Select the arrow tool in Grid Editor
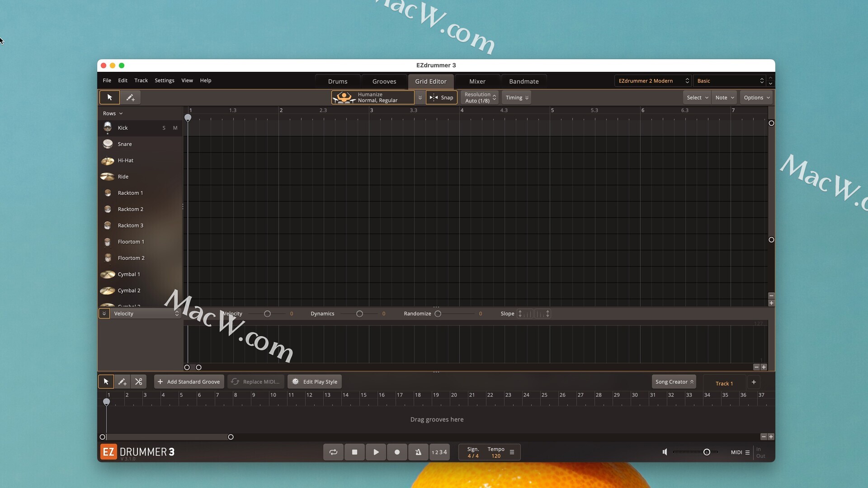 tap(109, 97)
